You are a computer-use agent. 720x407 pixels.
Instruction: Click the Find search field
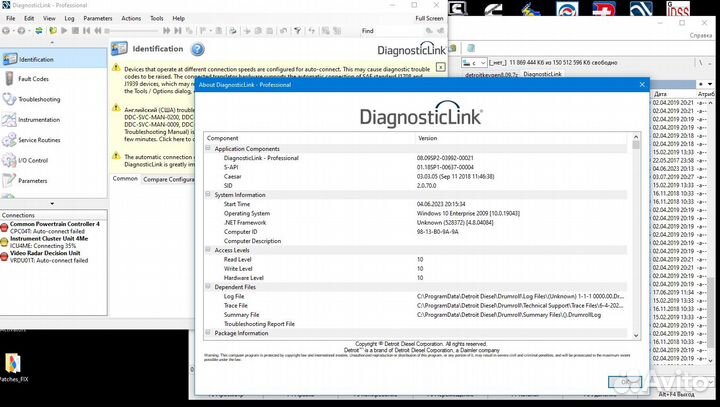click(x=404, y=31)
